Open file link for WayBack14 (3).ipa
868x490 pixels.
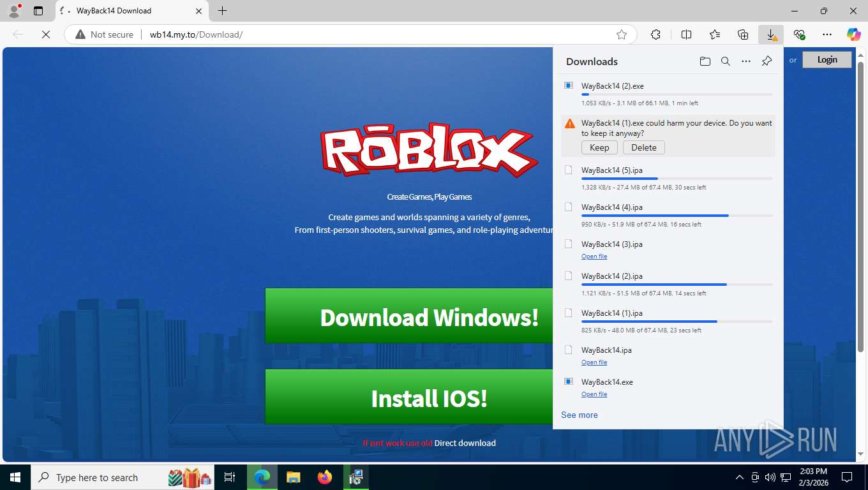[594, 256]
